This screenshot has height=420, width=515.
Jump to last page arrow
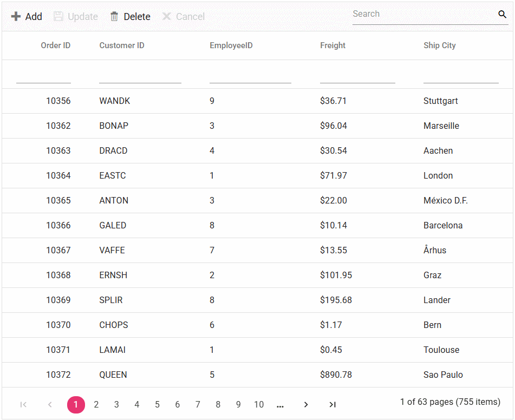coord(333,404)
